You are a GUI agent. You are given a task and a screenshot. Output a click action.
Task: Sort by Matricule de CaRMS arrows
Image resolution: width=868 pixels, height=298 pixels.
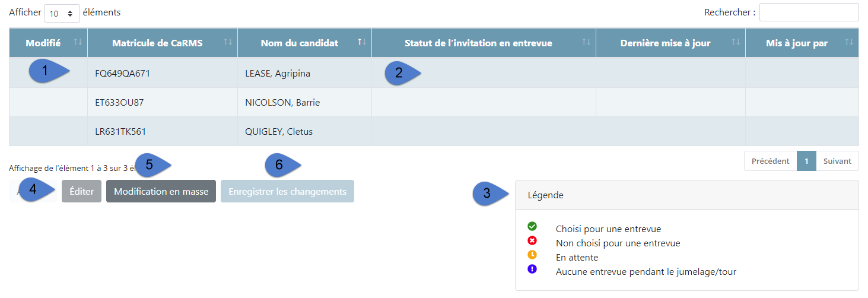pyautogui.click(x=228, y=42)
